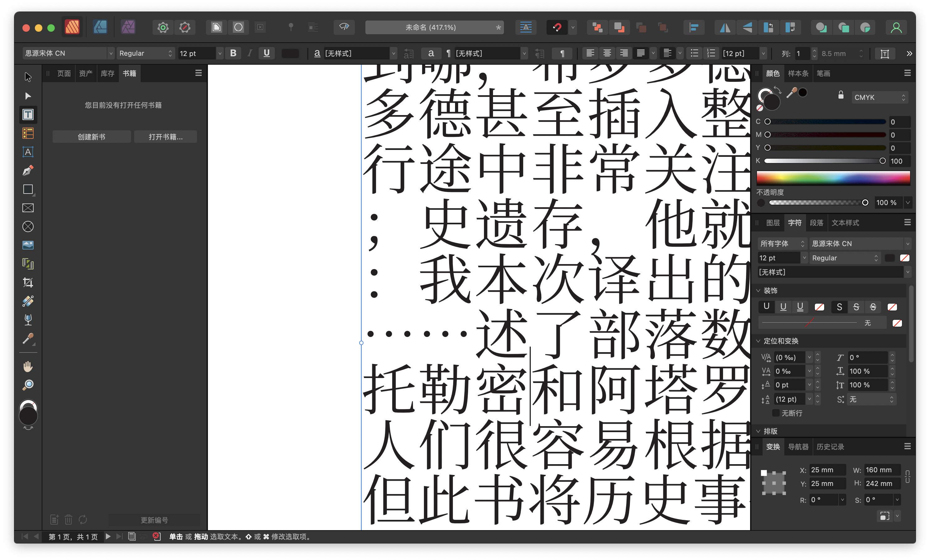The height and width of the screenshot is (560, 930).
Task: Select the Place Image tool
Action: (28, 245)
